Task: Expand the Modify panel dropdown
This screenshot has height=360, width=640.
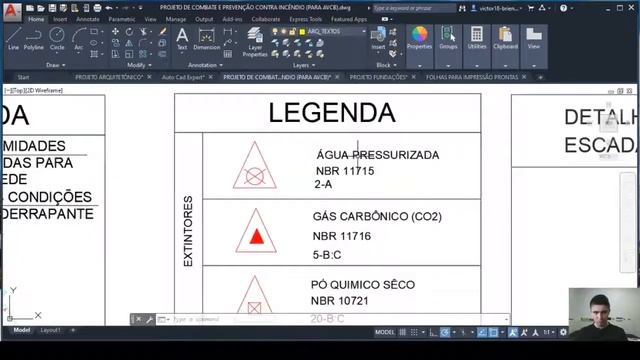Action: (140, 65)
